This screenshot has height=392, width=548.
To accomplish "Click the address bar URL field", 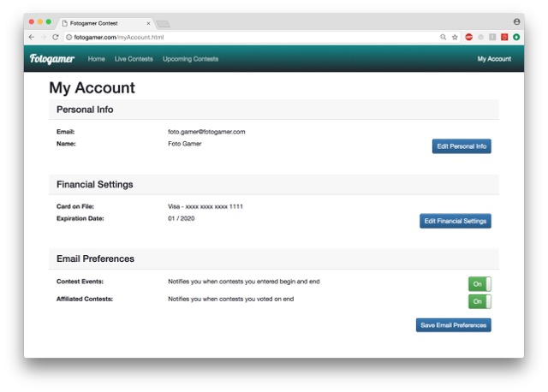I will (x=252, y=37).
